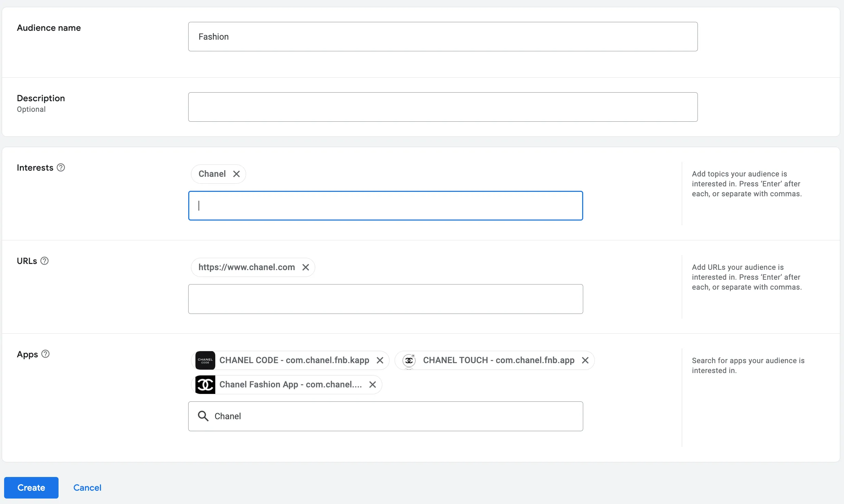Click the Chanel Fashion App - com.chanel.... label
844x504 pixels.
[x=291, y=385]
